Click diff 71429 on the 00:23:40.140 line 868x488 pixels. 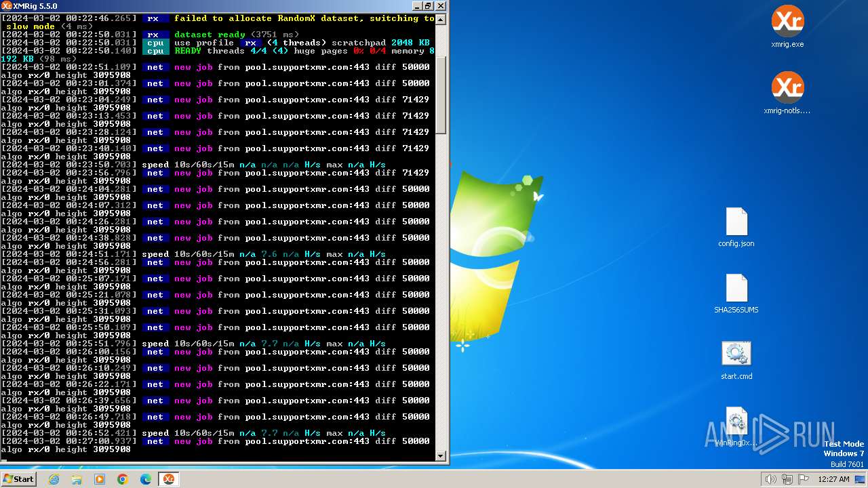pyautogui.click(x=402, y=148)
